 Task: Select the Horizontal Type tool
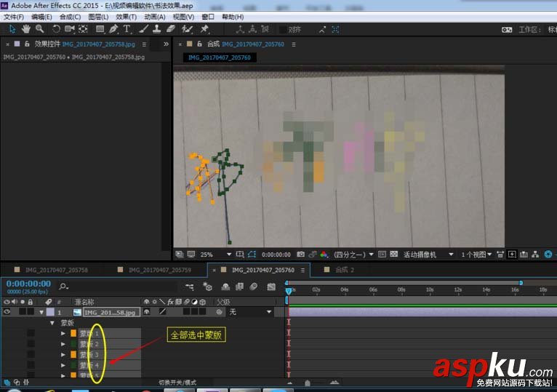point(127,29)
